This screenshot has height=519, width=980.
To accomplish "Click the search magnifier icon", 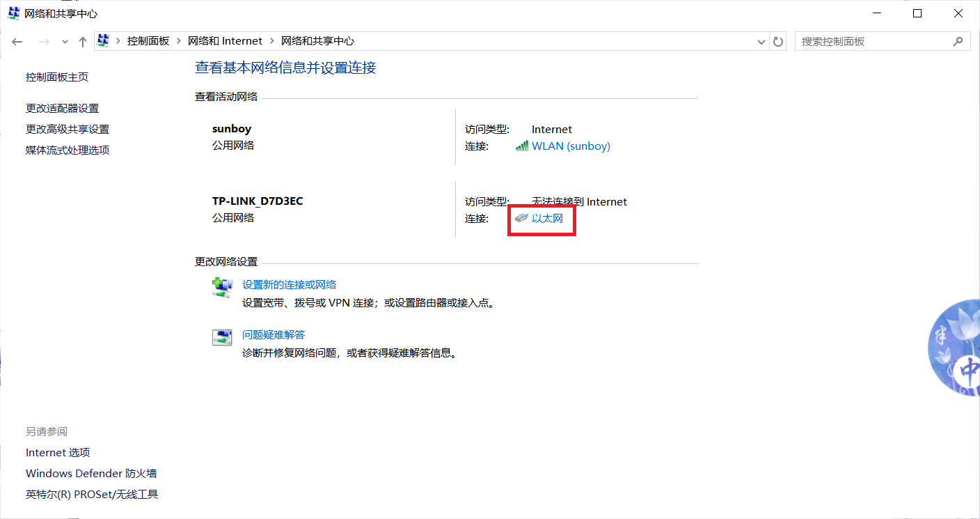I will [958, 42].
